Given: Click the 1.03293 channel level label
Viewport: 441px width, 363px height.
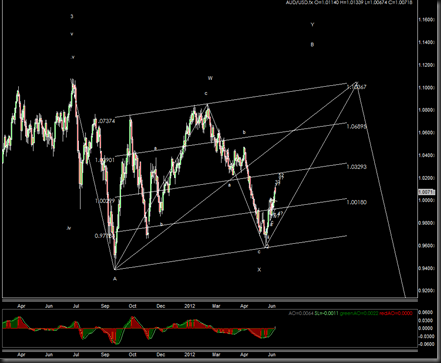Looking at the screenshot, I should click(357, 167).
